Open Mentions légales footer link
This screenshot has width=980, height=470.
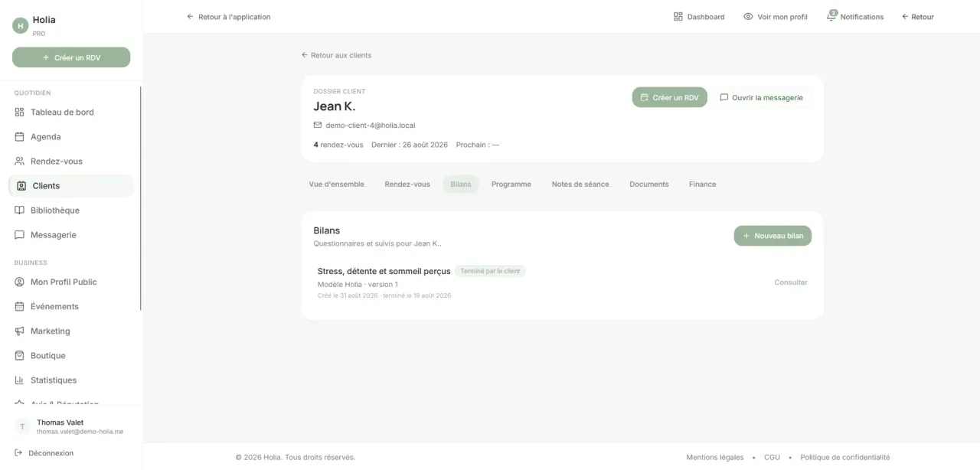pyautogui.click(x=715, y=457)
